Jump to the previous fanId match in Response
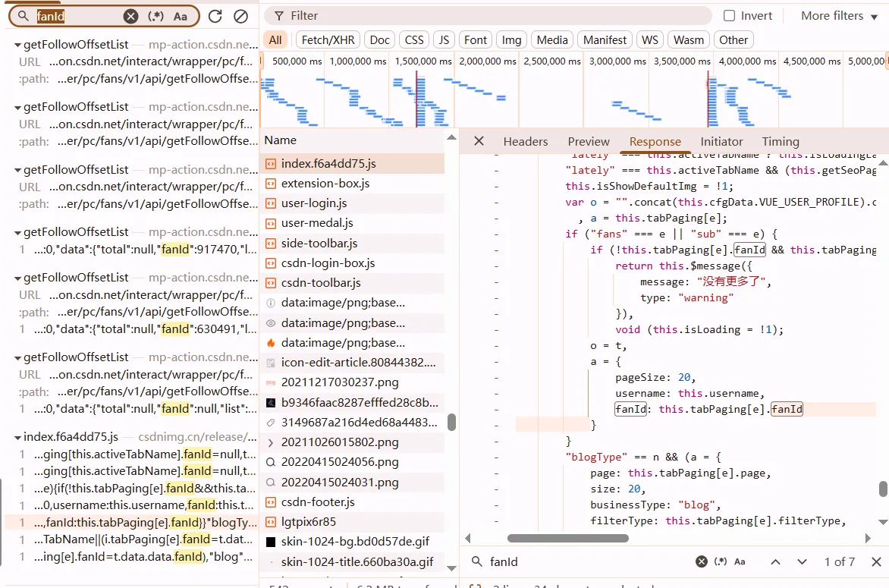Screen dimensions: 889x588 tap(775, 562)
